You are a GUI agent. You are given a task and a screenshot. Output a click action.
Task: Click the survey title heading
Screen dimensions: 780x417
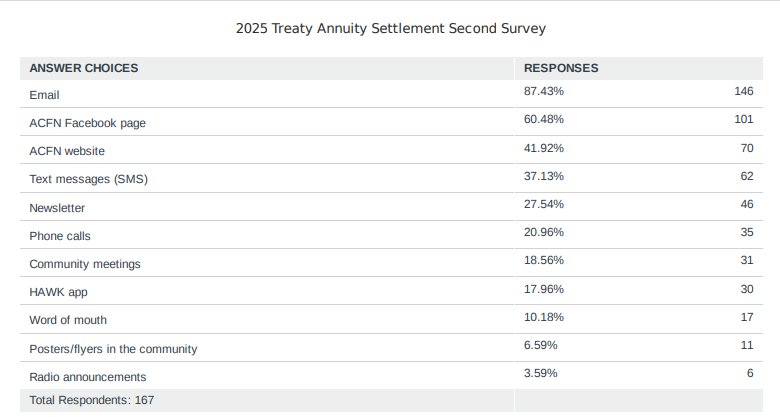pos(391,28)
